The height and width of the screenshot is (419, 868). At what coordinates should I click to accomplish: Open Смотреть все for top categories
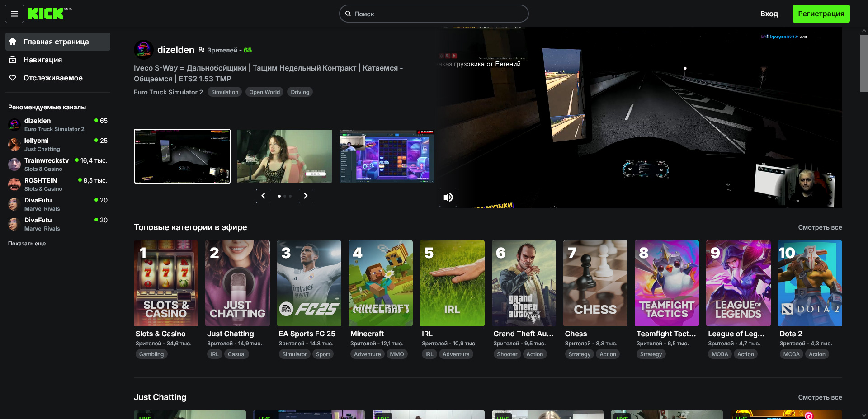pyautogui.click(x=820, y=227)
